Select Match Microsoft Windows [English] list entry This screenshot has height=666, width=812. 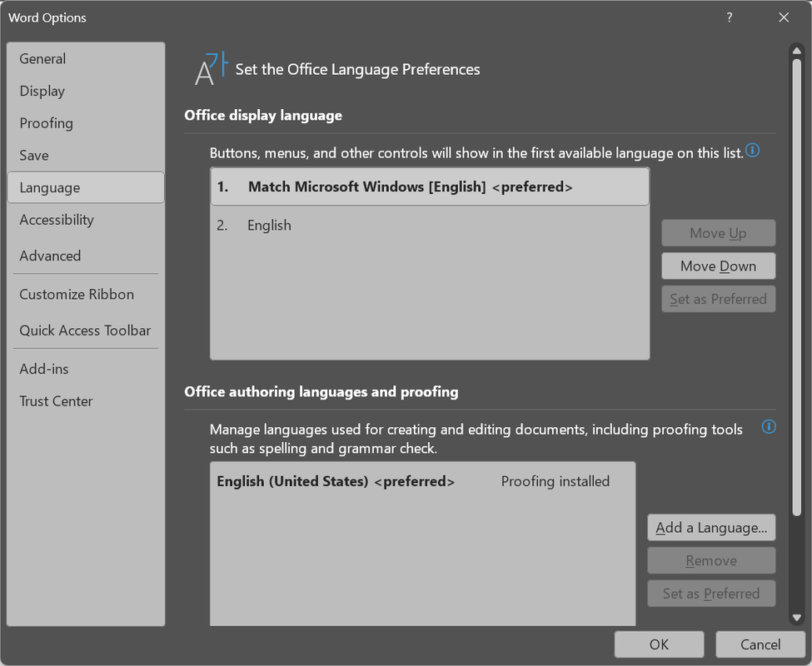(430, 186)
